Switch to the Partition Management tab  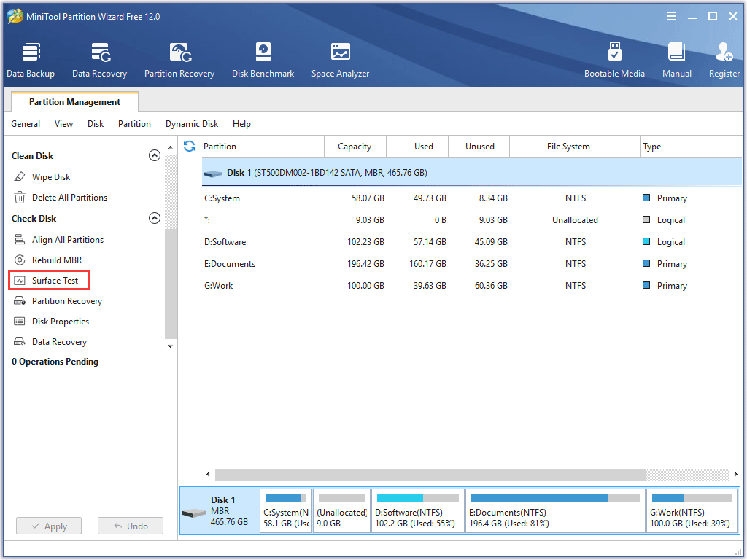74,101
